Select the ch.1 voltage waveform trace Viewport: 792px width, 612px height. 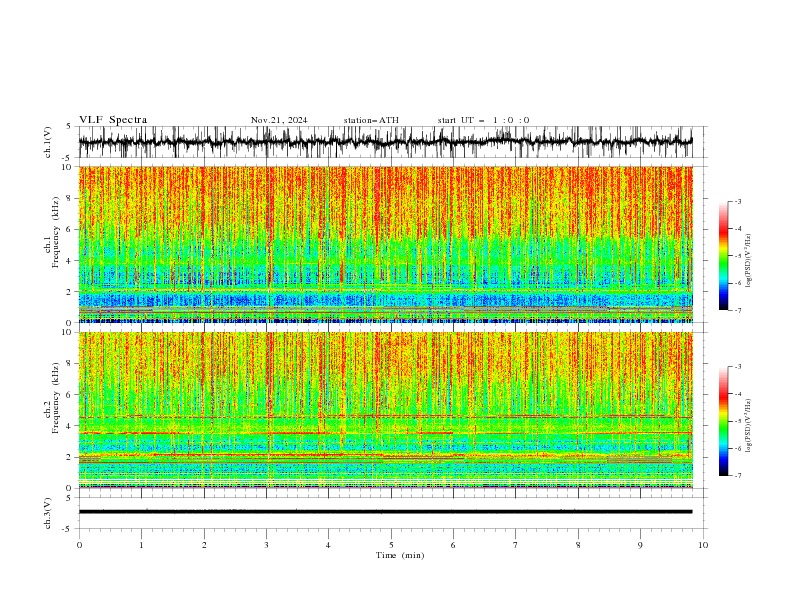pos(385,142)
